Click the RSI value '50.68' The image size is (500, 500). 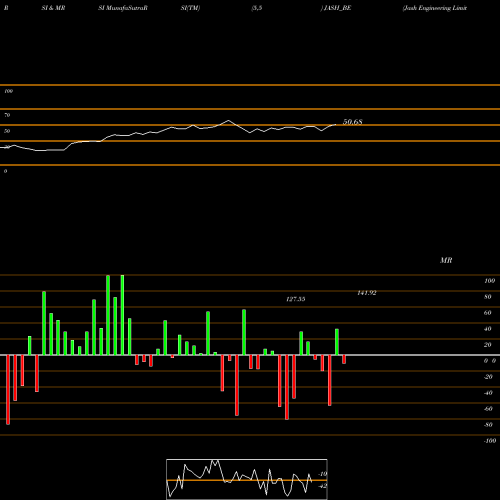(x=353, y=122)
